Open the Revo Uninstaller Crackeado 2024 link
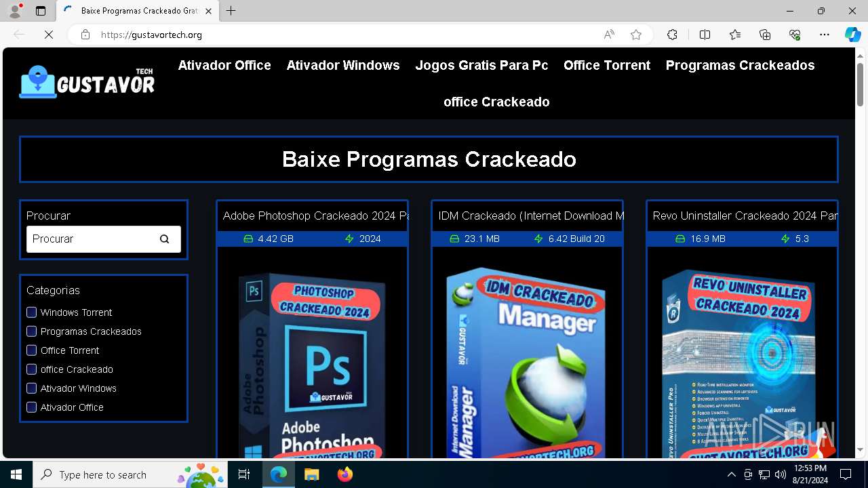The width and height of the screenshot is (868, 488). pyautogui.click(x=745, y=216)
